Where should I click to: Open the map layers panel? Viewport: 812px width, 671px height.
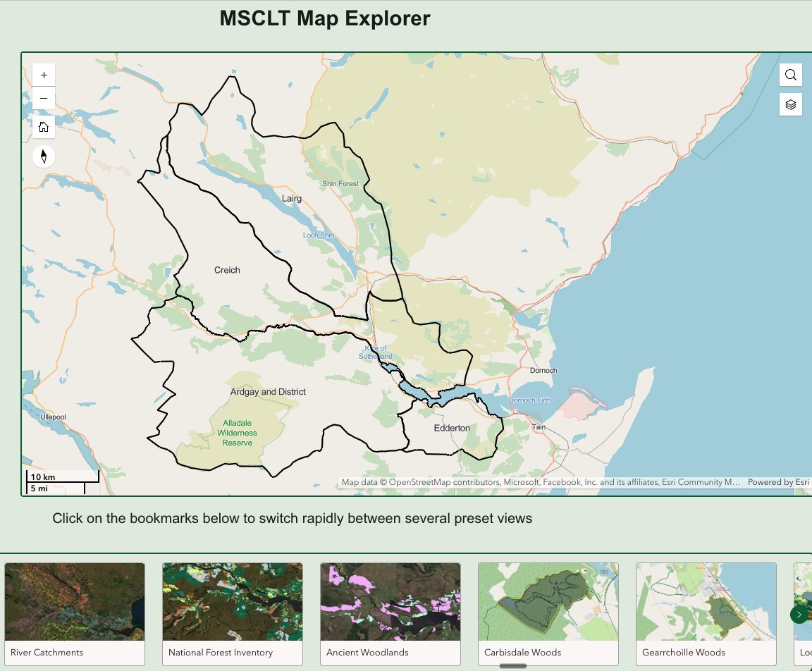click(790, 104)
